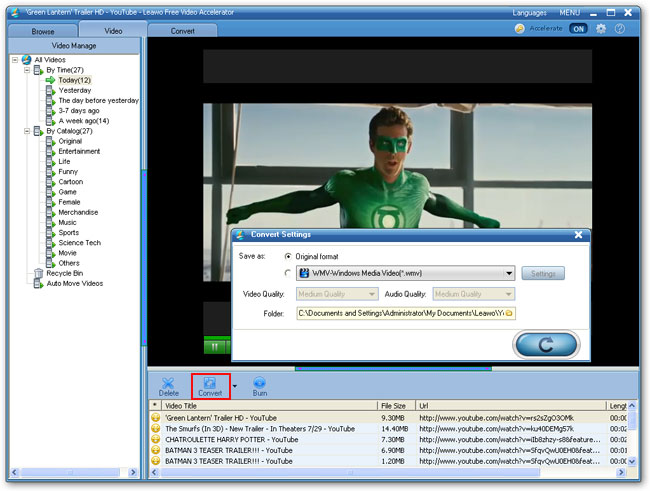Open the help question mark icon
This screenshot has width=650, height=491.
coord(620,29)
